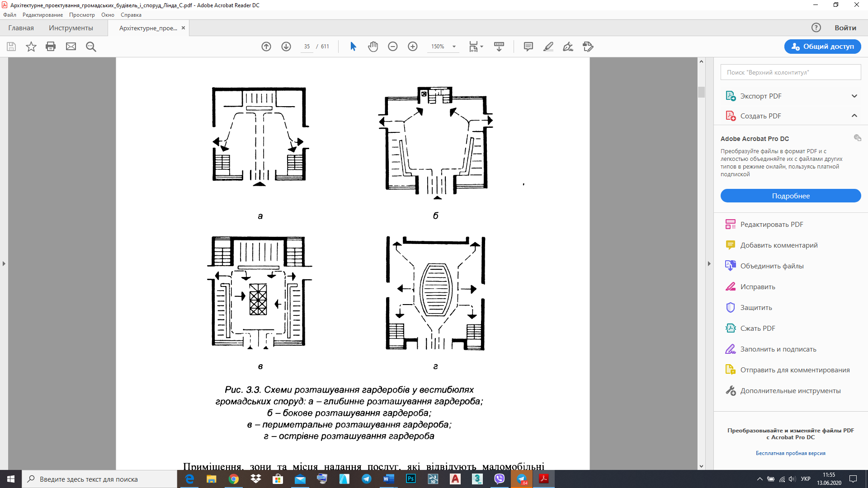
Task: Open the Help question mark icon
Action: pos(816,28)
